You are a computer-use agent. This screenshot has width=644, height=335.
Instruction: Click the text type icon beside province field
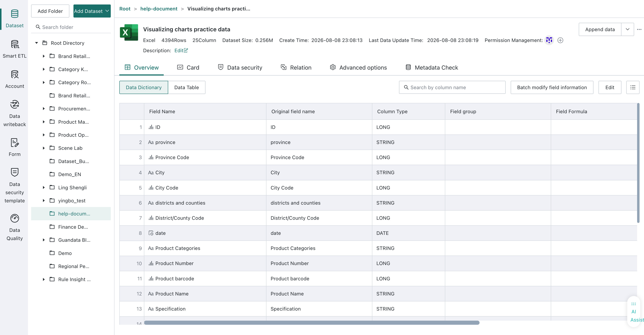click(151, 142)
